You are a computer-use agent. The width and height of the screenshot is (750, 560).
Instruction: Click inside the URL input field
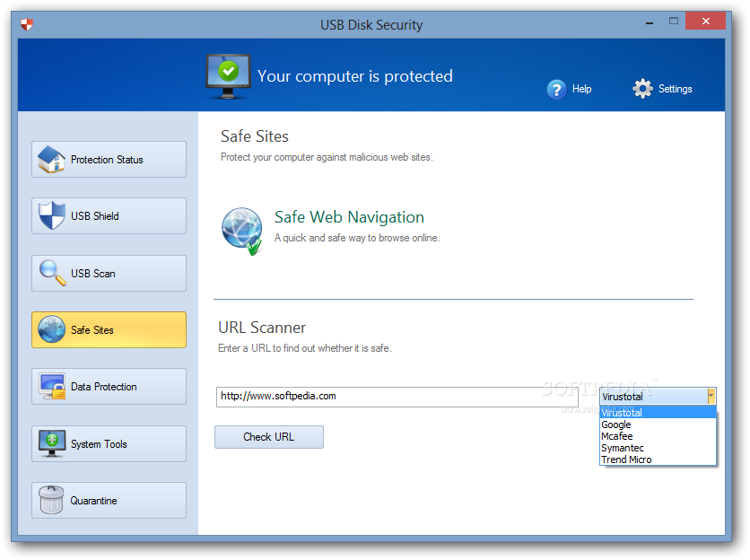(397, 397)
